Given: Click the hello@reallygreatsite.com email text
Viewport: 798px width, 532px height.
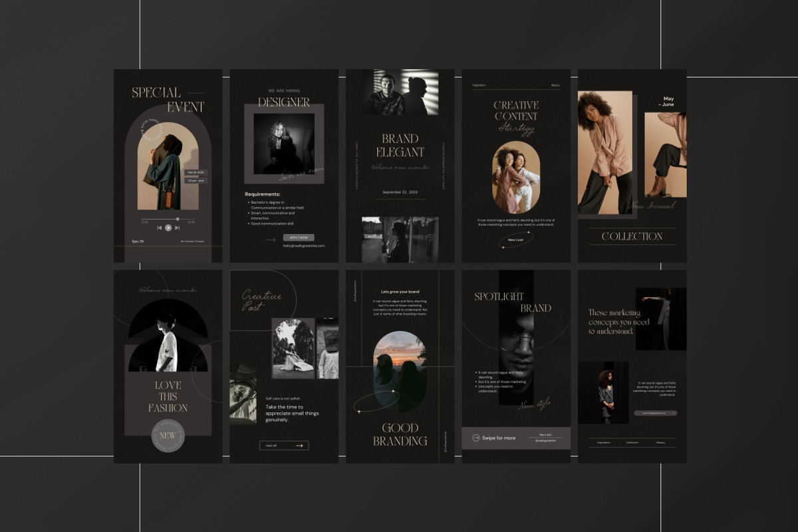Looking at the screenshot, I should tap(304, 245).
